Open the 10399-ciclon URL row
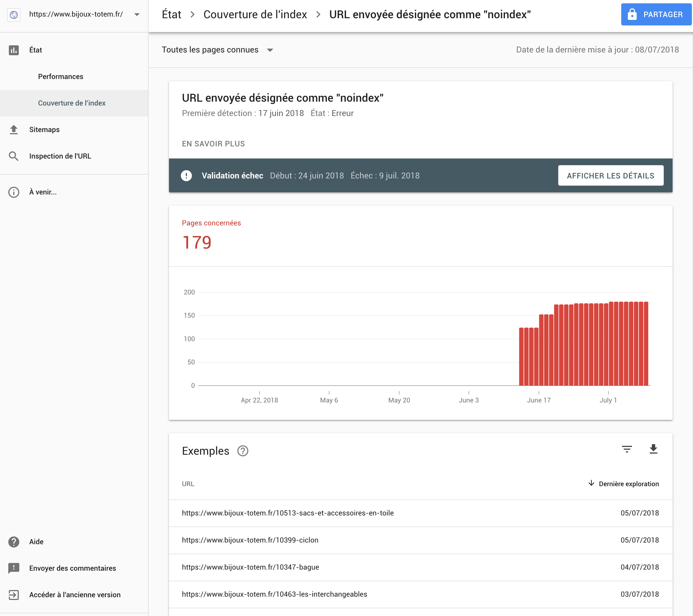Viewport: 693px width, 616px height. pos(420,540)
